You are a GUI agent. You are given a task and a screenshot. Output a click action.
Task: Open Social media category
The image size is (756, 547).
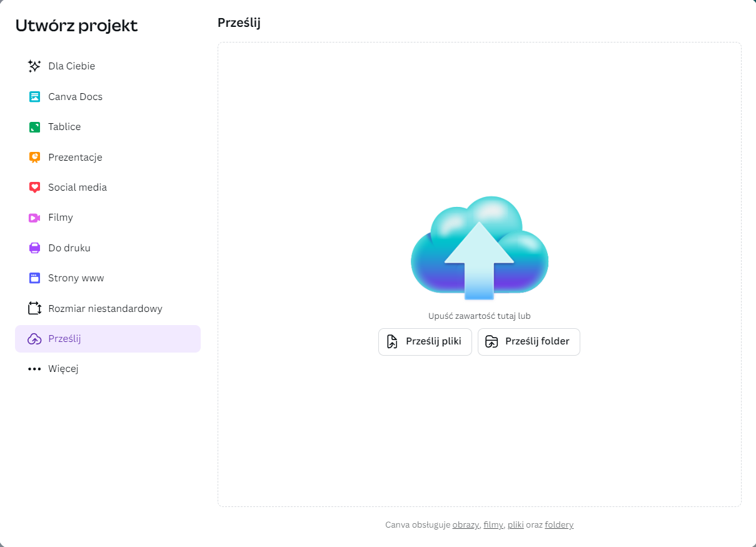(108, 188)
